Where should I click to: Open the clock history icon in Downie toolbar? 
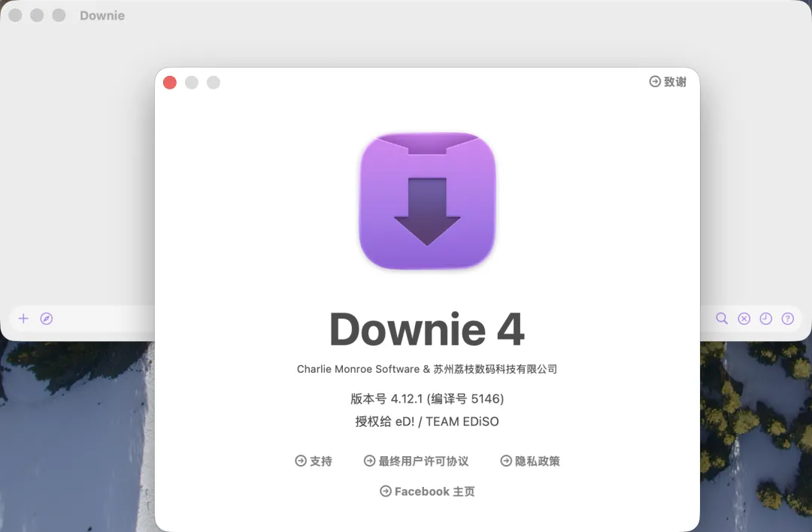766,319
